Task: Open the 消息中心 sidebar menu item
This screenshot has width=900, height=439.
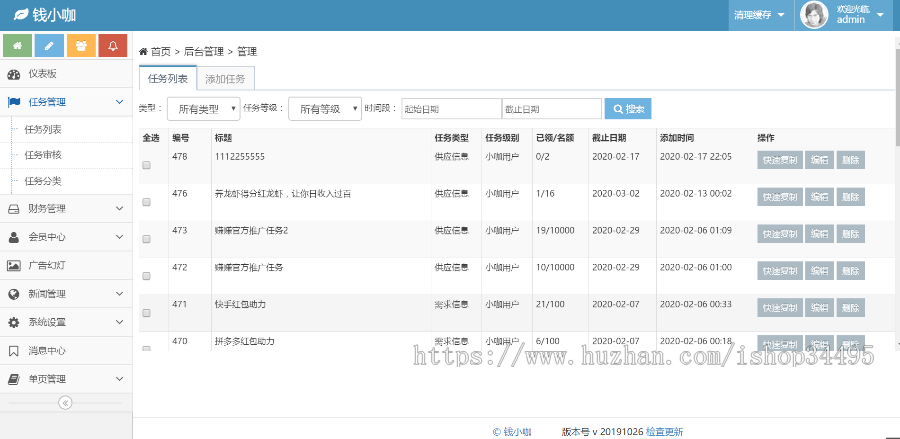Action: 66,351
